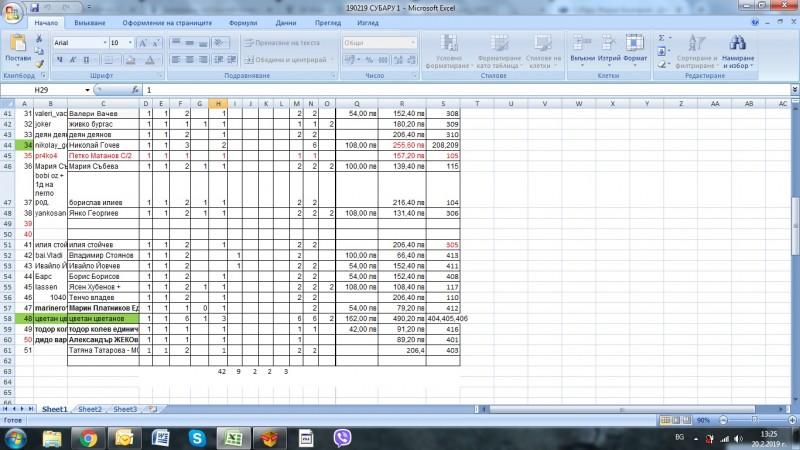Image resolution: width=800 pixels, height=450 pixels.
Task: Open the Name Box dropdown arrow
Action: point(87,90)
